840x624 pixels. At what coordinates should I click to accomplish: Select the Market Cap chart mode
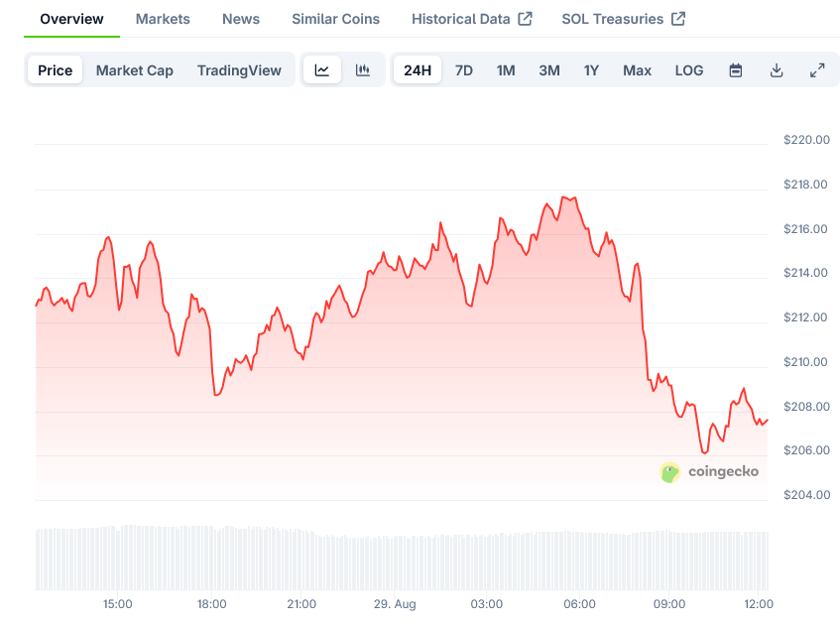pyautogui.click(x=135, y=70)
